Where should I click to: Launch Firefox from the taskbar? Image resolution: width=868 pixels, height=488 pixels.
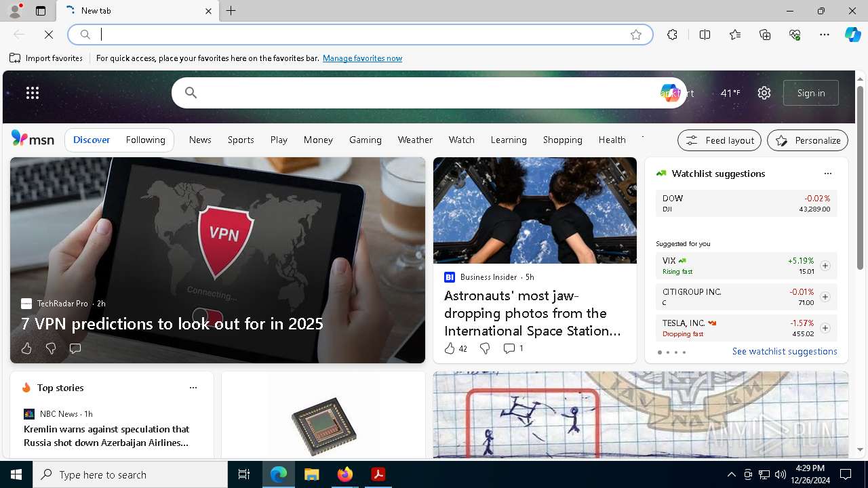[x=345, y=474]
